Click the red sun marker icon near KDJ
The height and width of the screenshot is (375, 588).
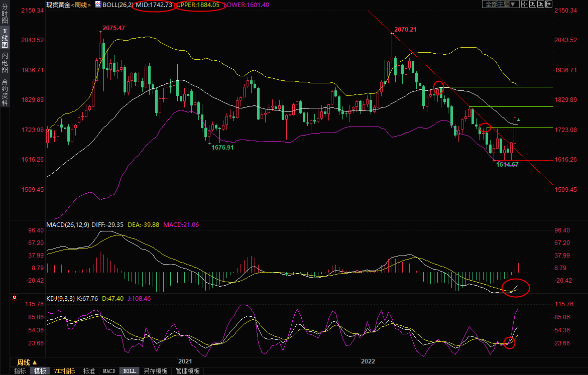click(x=14, y=298)
